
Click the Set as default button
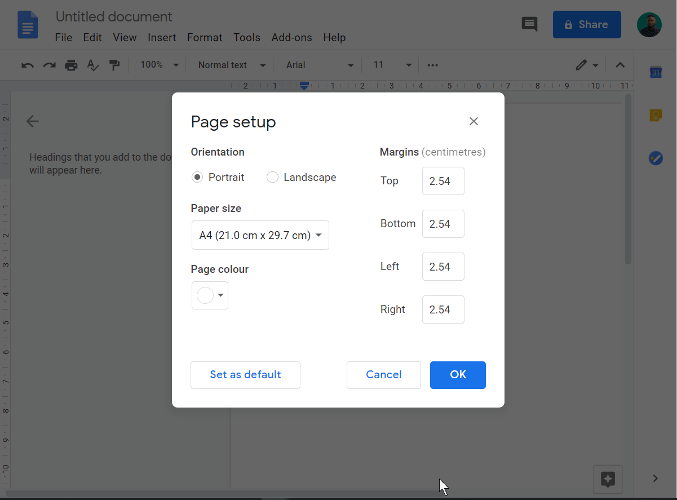click(245, 375)
